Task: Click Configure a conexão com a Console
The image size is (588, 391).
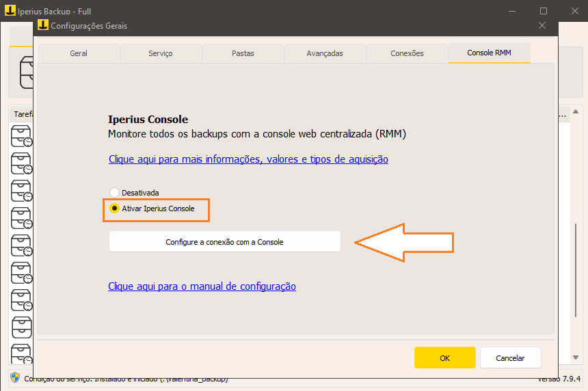Action: 225,242
